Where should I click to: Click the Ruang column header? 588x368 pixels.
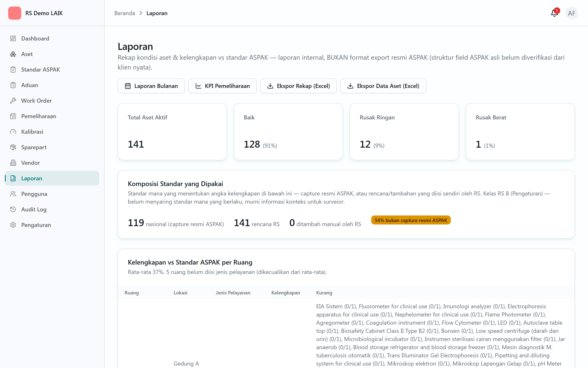(x=131, y=293)
